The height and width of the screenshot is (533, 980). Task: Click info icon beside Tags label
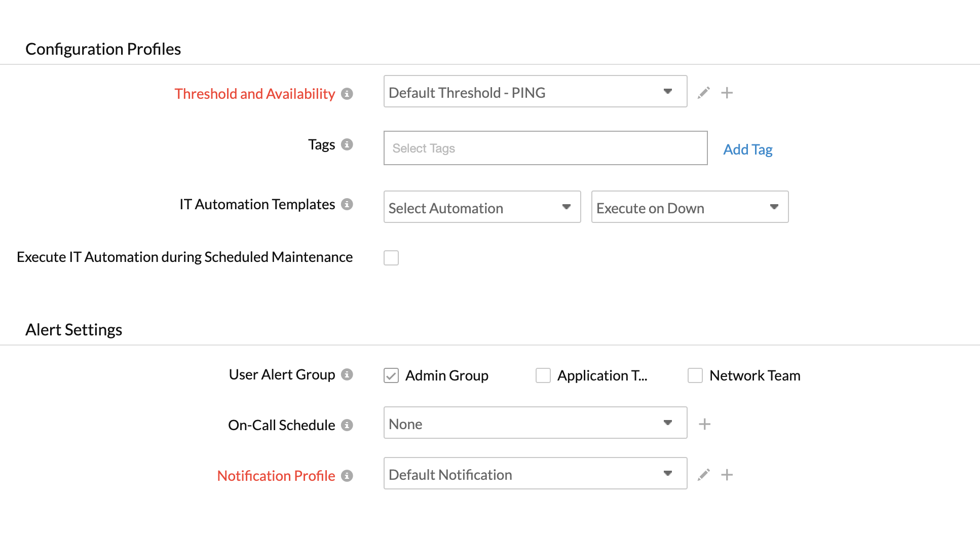coord(347,144)
